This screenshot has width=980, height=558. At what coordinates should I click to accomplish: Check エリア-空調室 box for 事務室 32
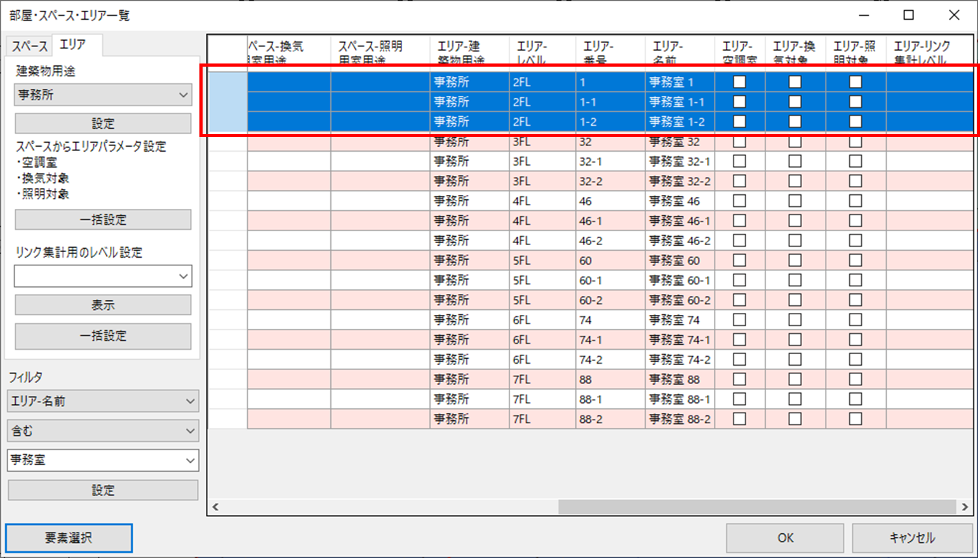pos(739,142)
